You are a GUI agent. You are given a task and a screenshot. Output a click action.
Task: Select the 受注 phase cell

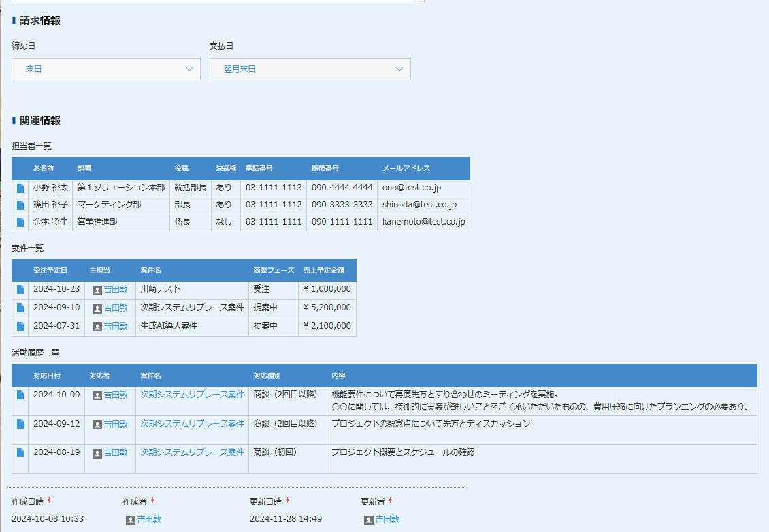click(273, 289)
